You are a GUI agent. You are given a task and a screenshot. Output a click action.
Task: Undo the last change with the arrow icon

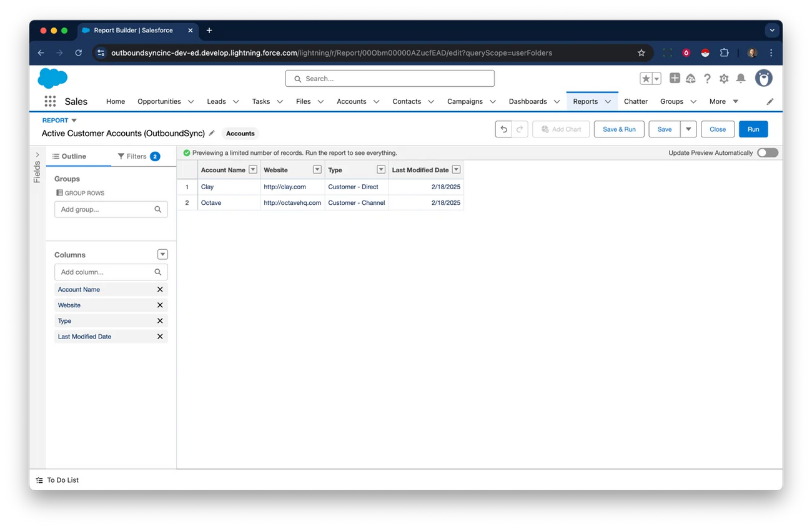503,129
